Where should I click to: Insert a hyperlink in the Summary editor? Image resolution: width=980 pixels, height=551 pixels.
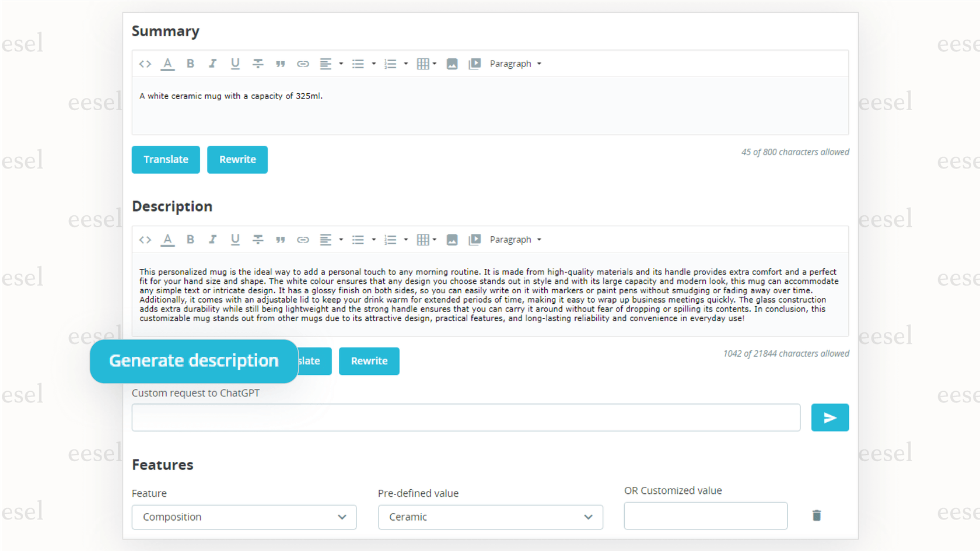(303, 64)
